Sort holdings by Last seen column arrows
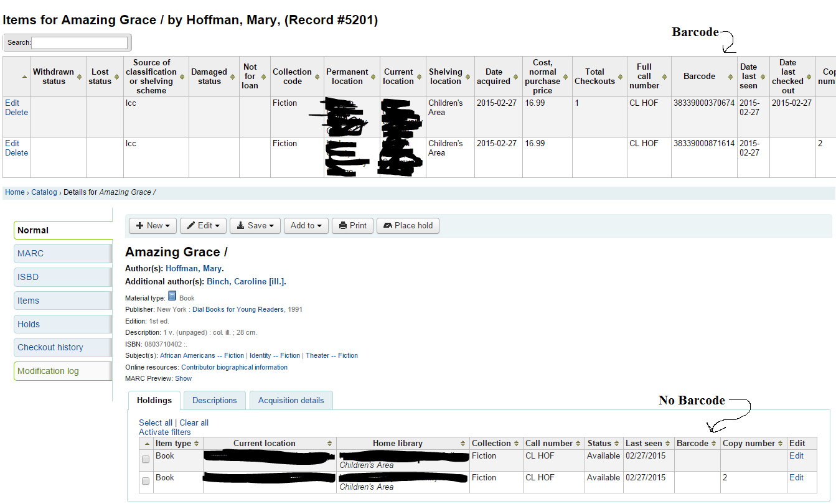836x504 pixels. (669, 444)
